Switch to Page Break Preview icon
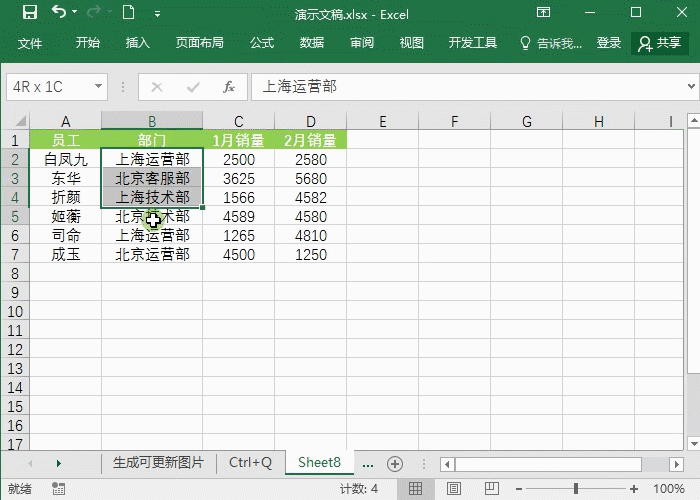Image resolution: width=700 pixels, height=500 pixels. click(492, 488)
